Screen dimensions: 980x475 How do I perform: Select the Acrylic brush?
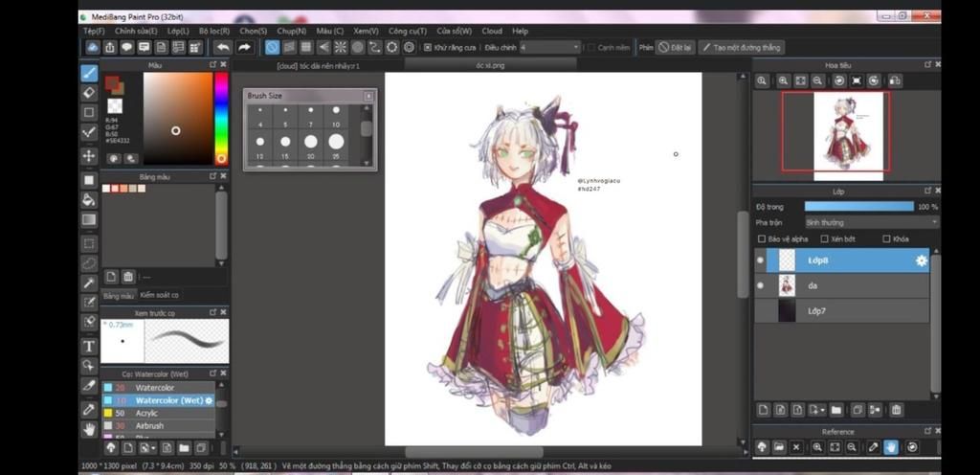(159, 413)
